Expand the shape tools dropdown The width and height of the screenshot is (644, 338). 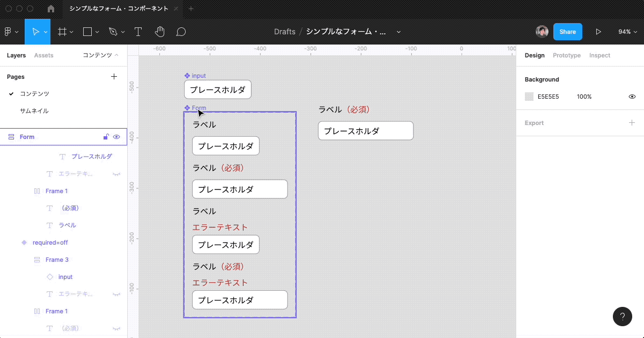click(x=97, y=32)
